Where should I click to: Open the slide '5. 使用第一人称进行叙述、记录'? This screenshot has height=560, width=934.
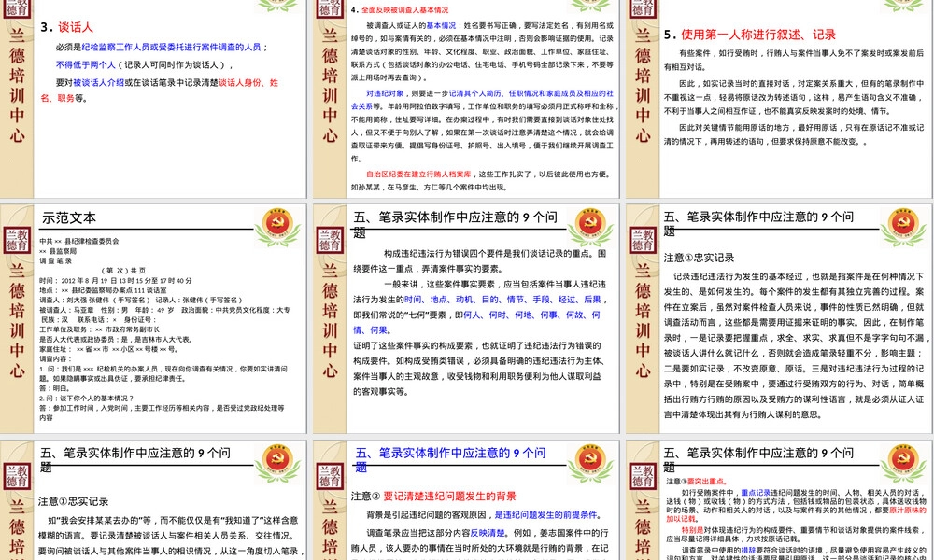(779, 99)
